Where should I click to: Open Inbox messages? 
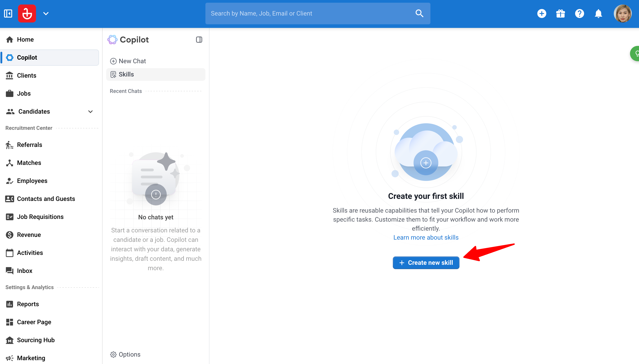coord(50,271)
